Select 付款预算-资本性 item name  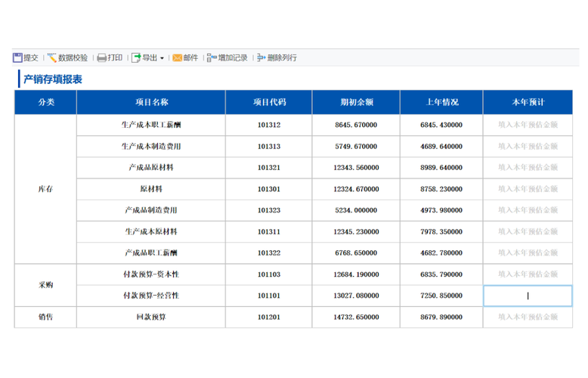[151, 274]
